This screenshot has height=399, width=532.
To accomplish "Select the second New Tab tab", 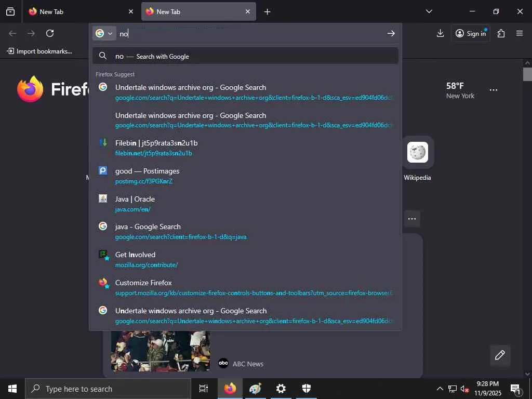I will click(x=198, y=11).
